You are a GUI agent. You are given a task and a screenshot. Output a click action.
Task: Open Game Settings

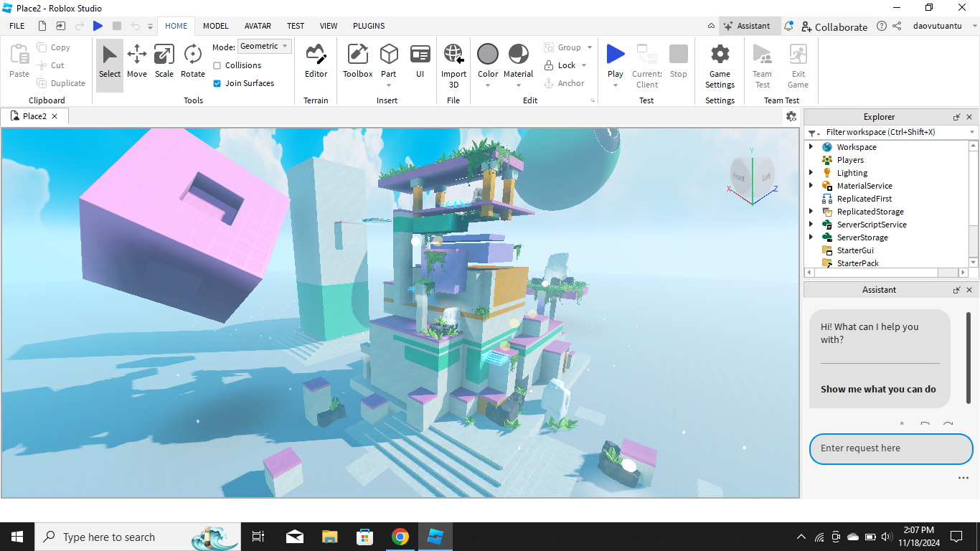click(720, 65)
